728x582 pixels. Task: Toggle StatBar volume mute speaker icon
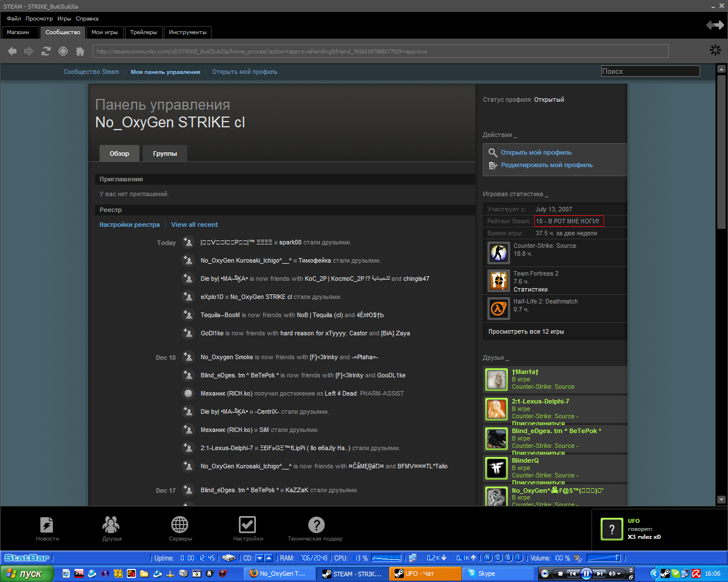click(x=578, y=558)
